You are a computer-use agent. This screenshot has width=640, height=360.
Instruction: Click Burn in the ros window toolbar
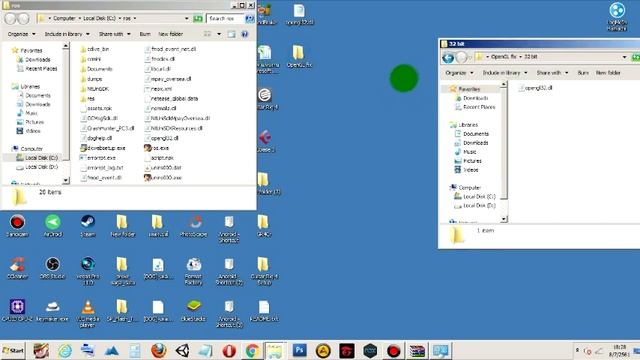(x=145, y=34)
